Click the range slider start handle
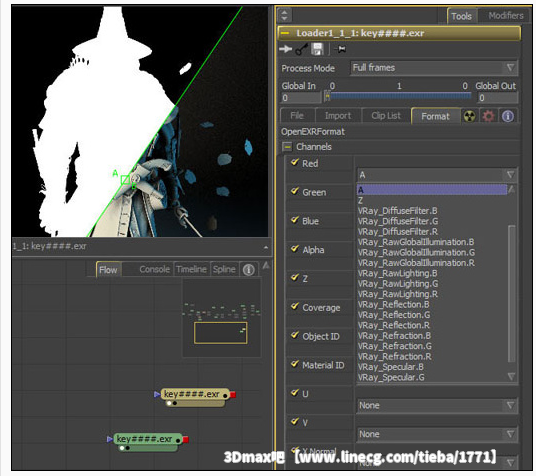Screen dimensions: 536x476 [x=327, y=97]
